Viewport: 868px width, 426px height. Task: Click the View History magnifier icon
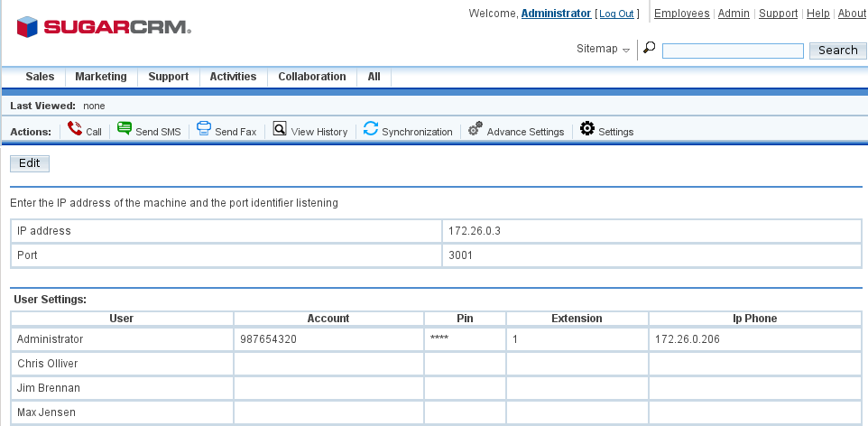[x=280, y=130]
